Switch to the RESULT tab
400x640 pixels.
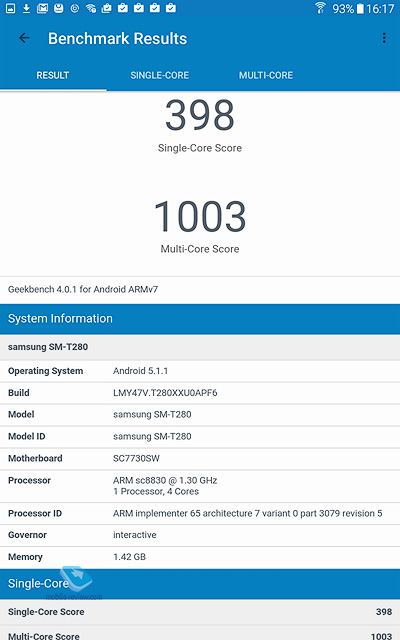(x=53, y=76)
